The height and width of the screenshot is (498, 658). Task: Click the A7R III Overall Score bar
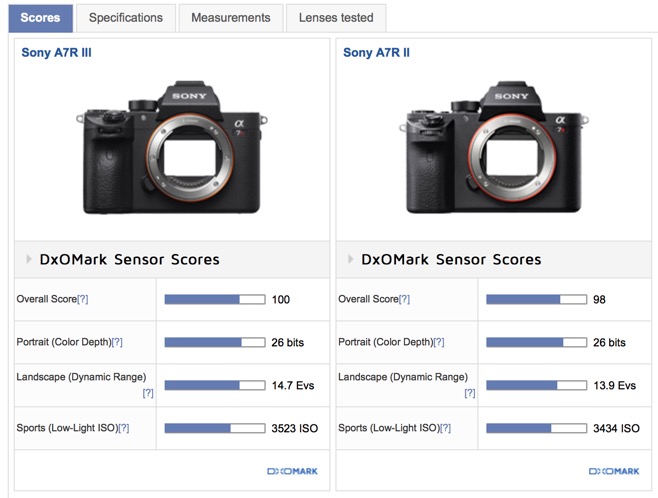click(x=215, y=299)
